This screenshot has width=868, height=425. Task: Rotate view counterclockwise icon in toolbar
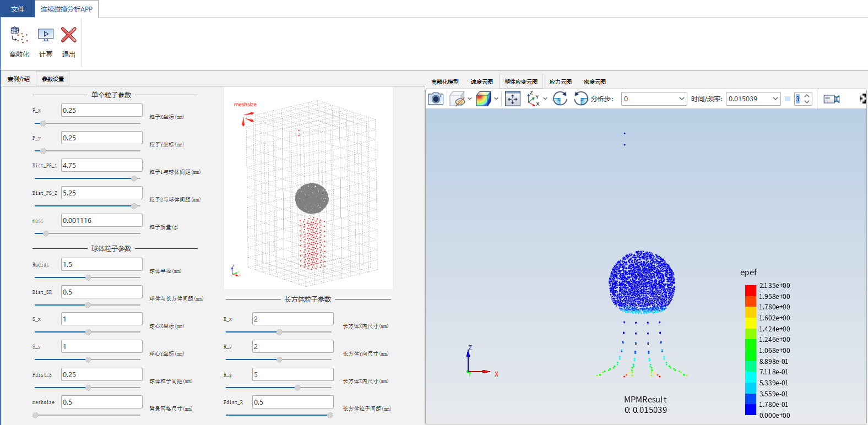(x=581, y=99)
